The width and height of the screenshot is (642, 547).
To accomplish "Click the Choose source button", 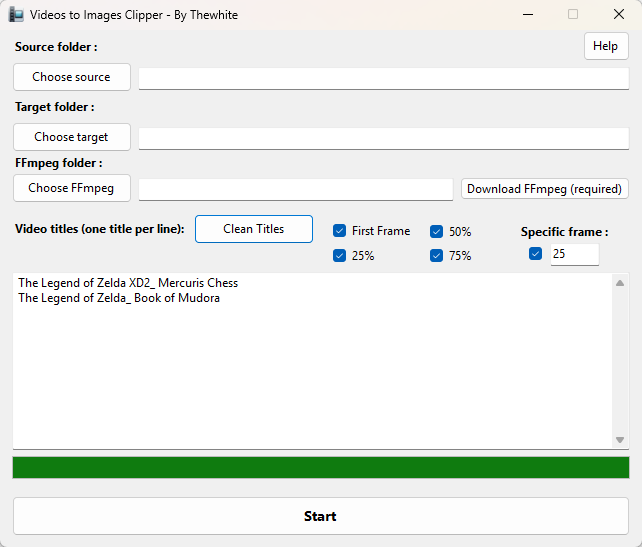I will tap(71, 77).
